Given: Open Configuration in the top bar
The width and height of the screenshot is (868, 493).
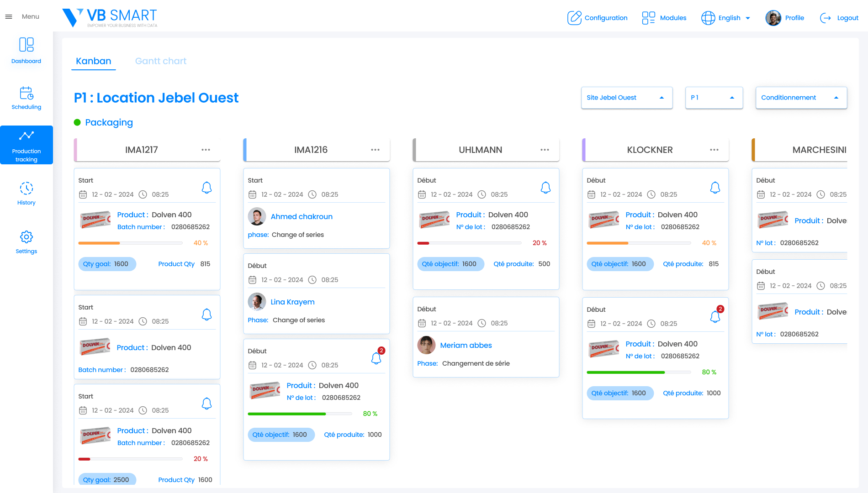Looking at the screenshot, I should pos(598,18).
